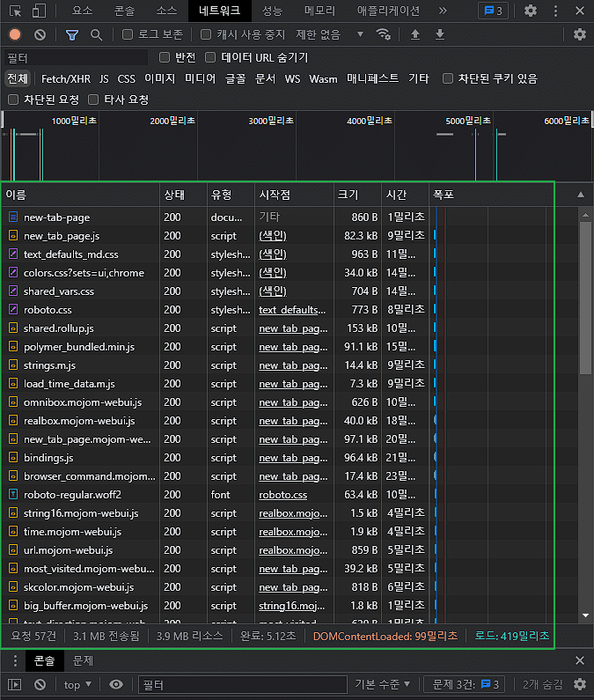Click the roboto.css stylesheet file icon
Image resolution: width=594 pixels, height=700 pixels.
pos(13,309)
